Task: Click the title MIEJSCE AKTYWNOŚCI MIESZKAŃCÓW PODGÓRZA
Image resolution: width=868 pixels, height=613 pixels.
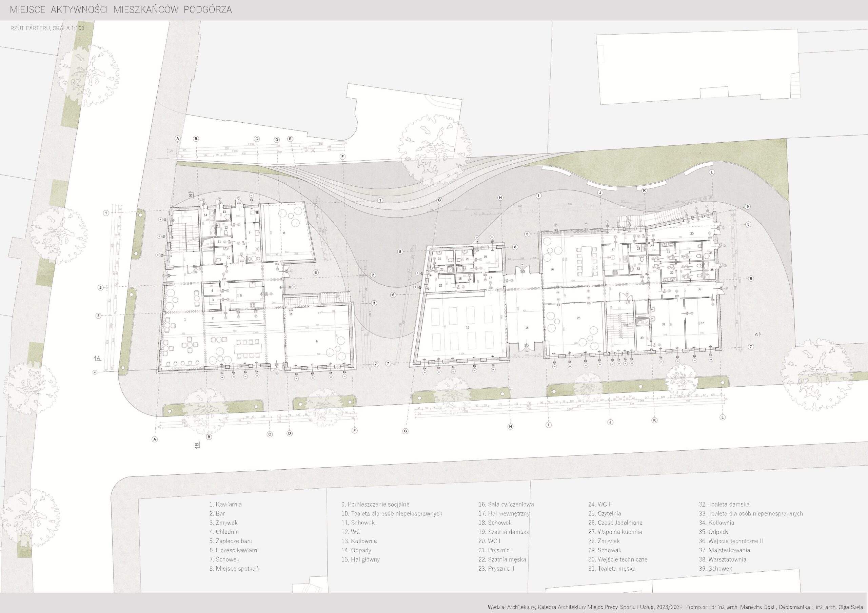Action: click(x=121, y=10)
